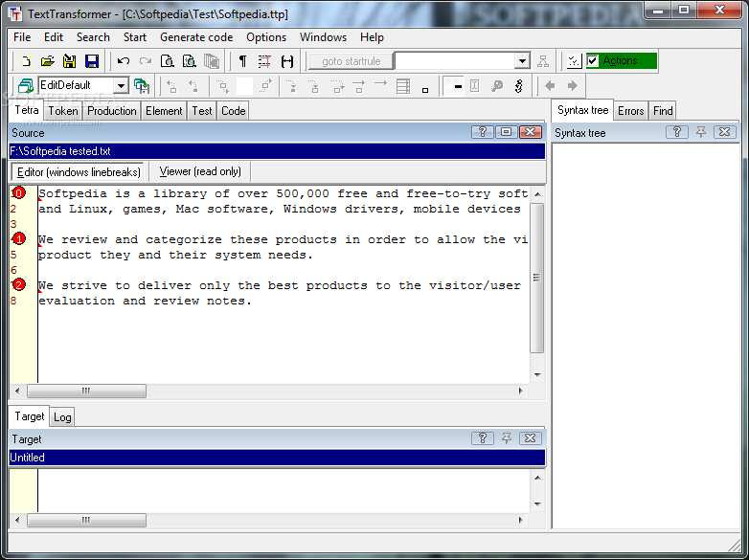The image size is (749, 560).
Task: Click the Source panel maximize icon
Action: [507, 132]
